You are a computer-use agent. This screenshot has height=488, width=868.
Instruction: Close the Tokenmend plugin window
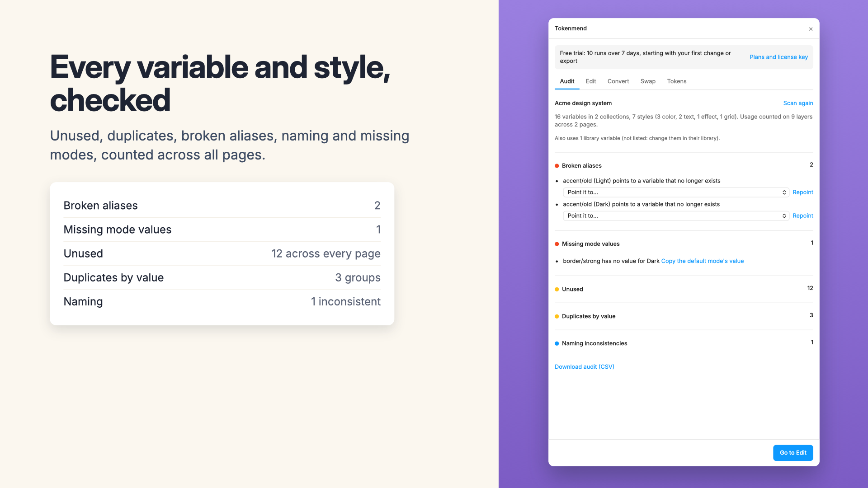tap(811, 29)
